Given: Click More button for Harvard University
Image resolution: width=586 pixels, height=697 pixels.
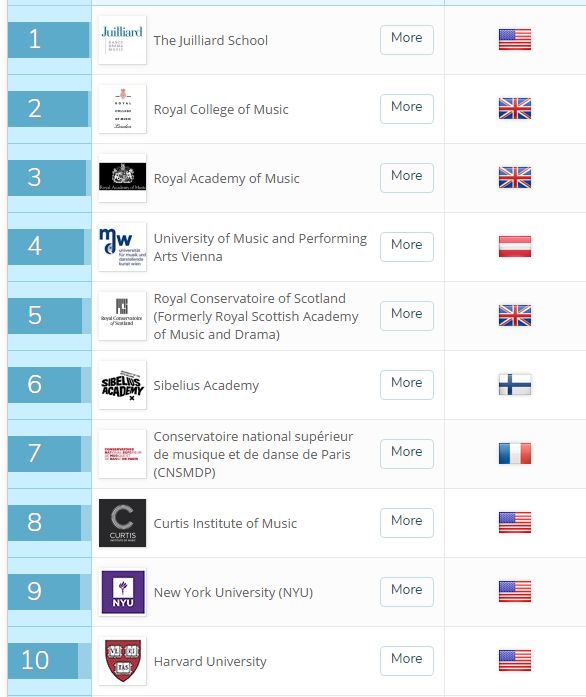Looking at the screenshot, I should (x=407, y=661).
